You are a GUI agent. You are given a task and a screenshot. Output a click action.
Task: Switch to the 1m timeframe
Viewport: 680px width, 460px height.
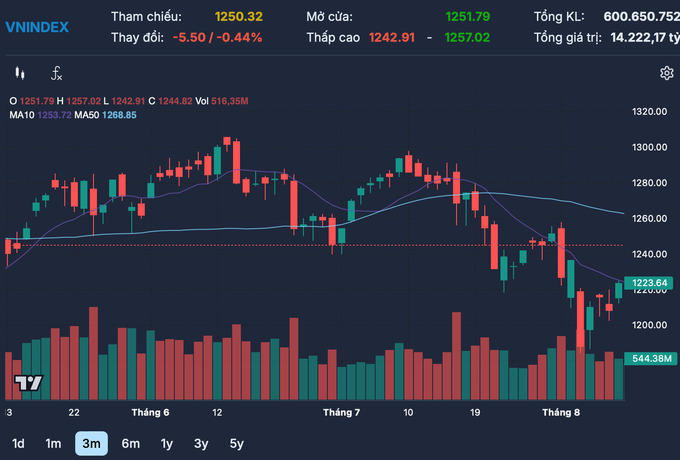(53, 443)
